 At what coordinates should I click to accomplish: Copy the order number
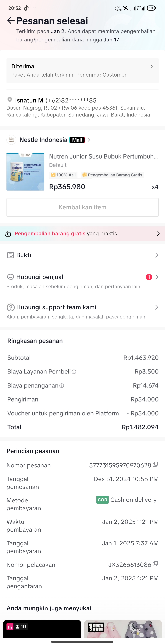click(x=156, y=464)
